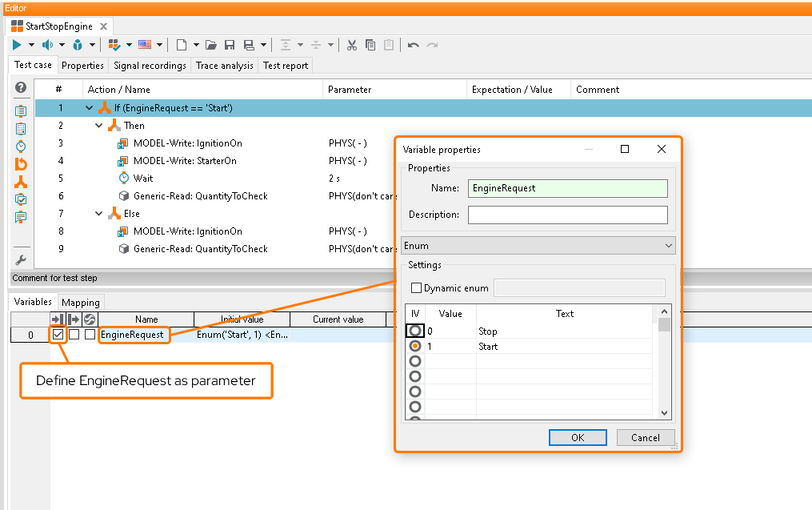Tick the second checkbox in the EngineRequest row
Screen dimensions: 812x510
[x=74, y=335]
